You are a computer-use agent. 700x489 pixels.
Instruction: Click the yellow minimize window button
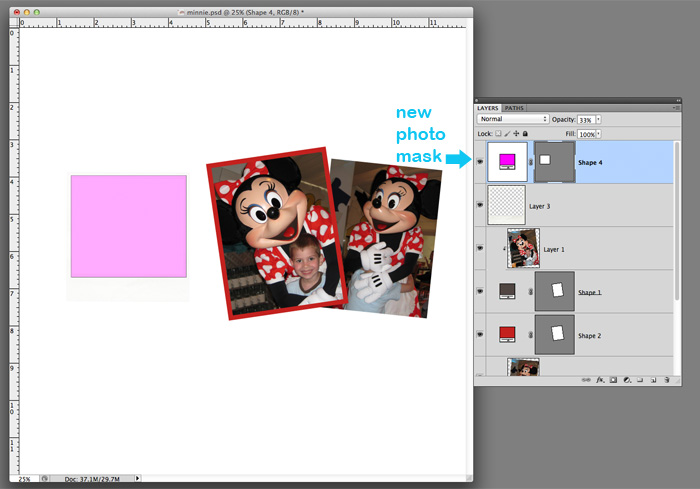click(27, 13)
